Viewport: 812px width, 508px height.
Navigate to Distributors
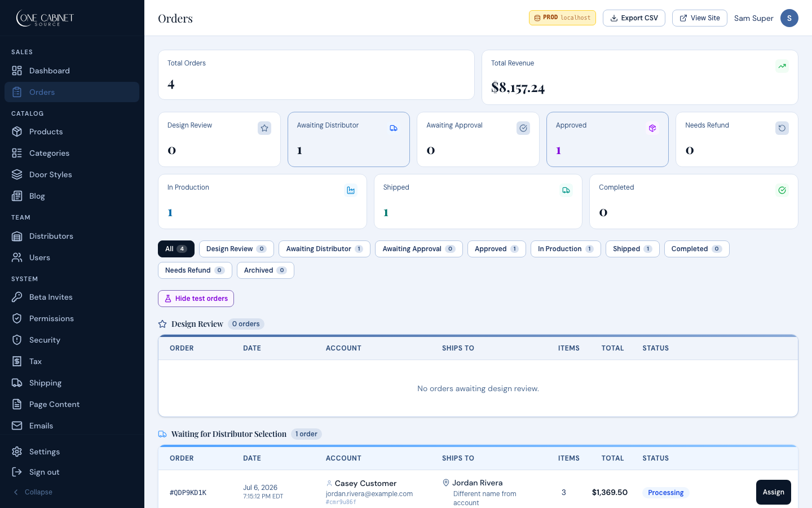coord(72,236)
